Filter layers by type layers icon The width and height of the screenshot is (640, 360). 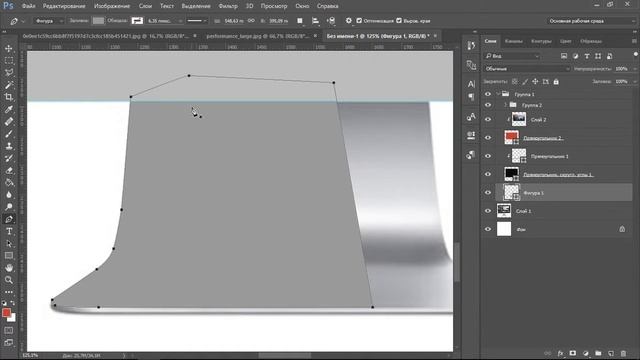click(587, 56)
